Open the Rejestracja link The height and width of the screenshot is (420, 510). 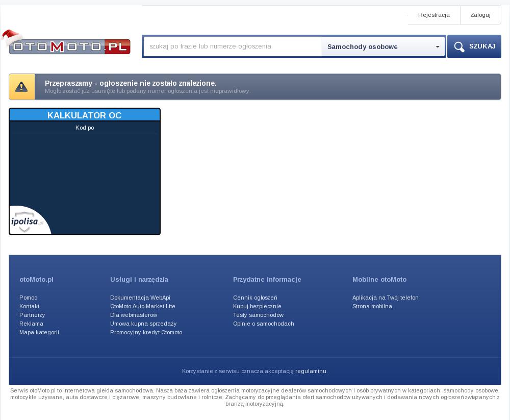[434, 15]
